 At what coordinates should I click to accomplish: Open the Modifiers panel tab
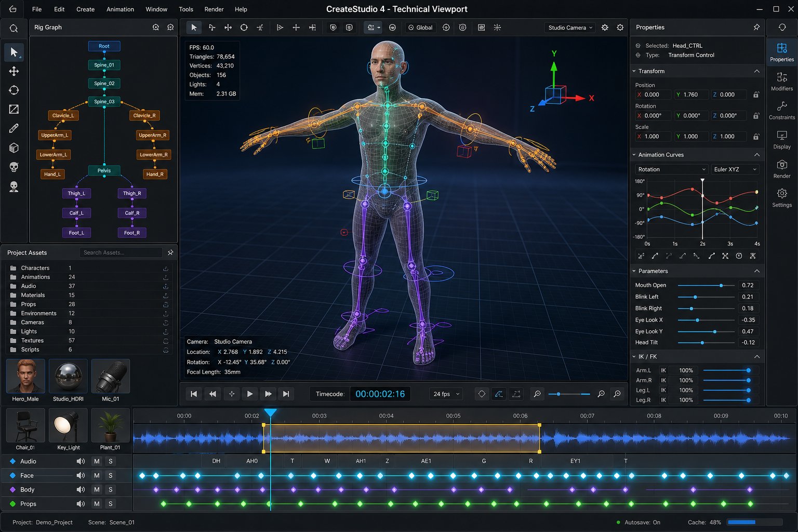click(782, 81)
